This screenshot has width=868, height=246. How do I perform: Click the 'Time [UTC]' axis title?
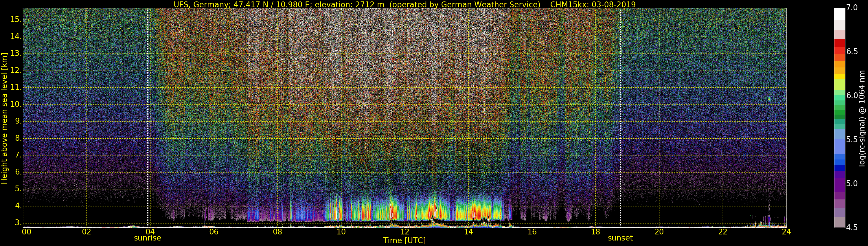[404, 241]
